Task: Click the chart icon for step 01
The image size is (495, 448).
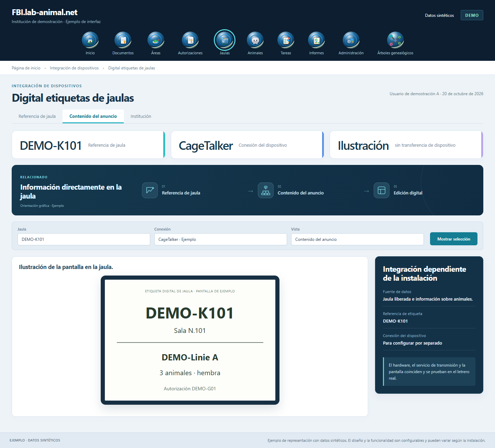Action: (150, 190)
